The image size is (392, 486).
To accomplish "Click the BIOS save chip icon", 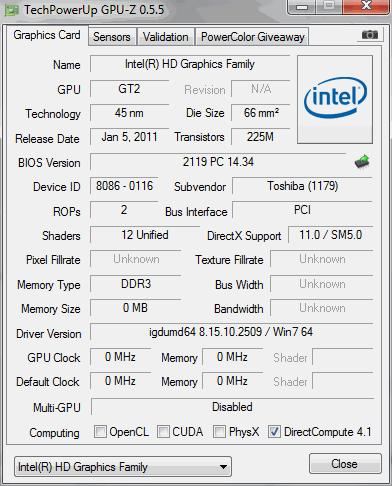I will tap(362, 162).
